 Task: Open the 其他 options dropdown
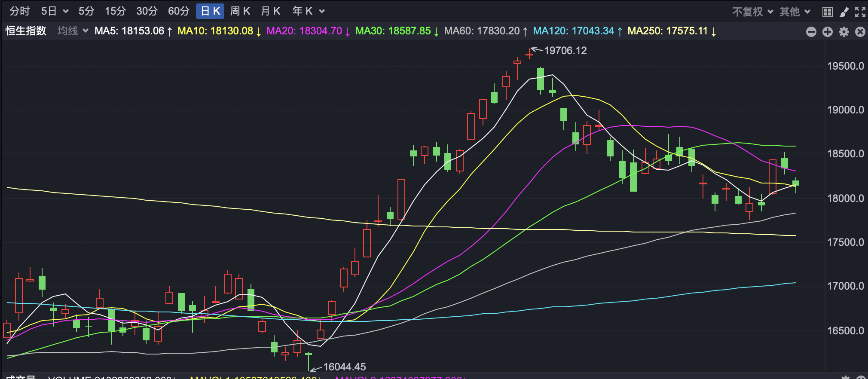coord(795,12)
